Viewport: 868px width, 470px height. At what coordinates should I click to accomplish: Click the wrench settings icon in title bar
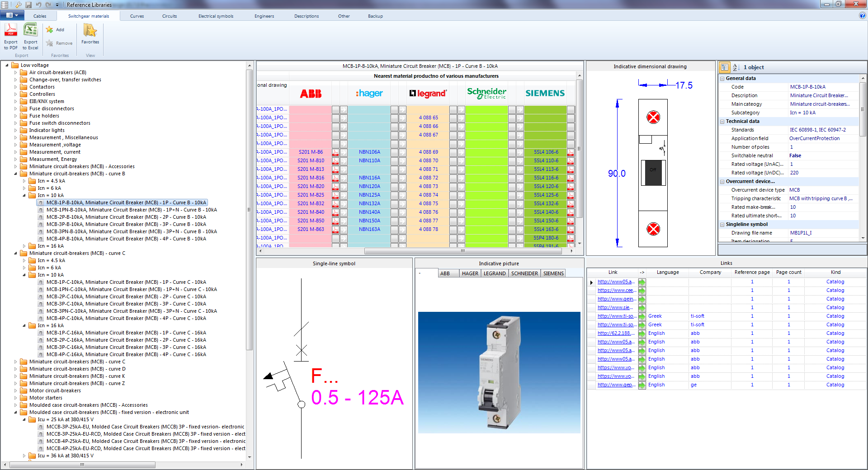tap(19, 5)
